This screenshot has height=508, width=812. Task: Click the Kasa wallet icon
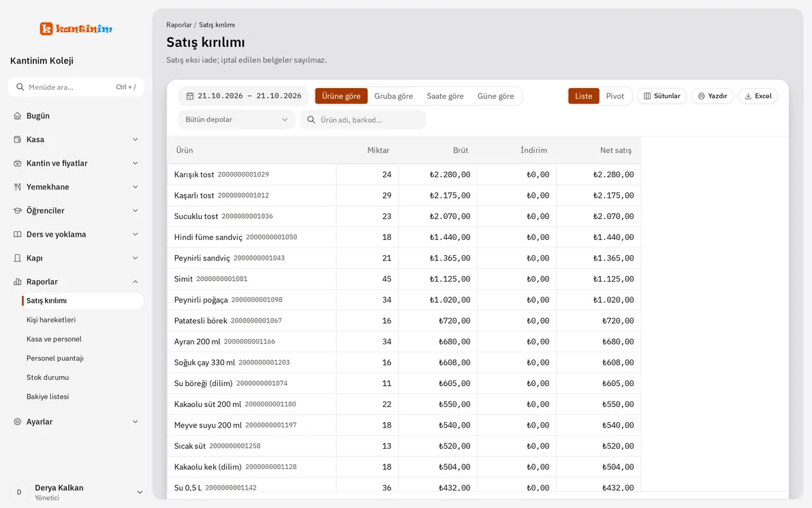pos(18,139)
